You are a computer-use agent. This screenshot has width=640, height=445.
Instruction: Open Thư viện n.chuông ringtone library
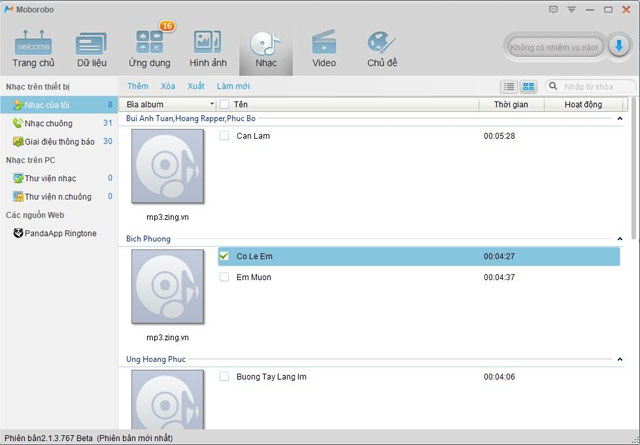59,196
